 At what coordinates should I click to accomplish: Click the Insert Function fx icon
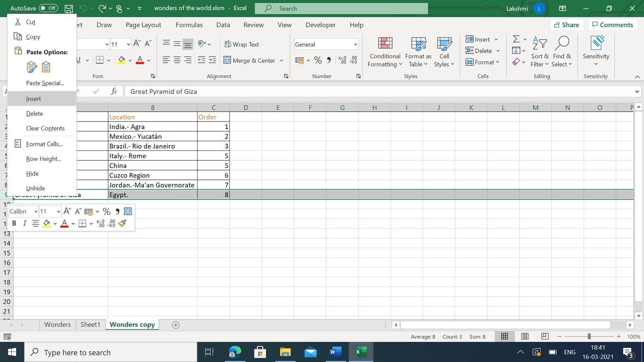click(114, 92)
